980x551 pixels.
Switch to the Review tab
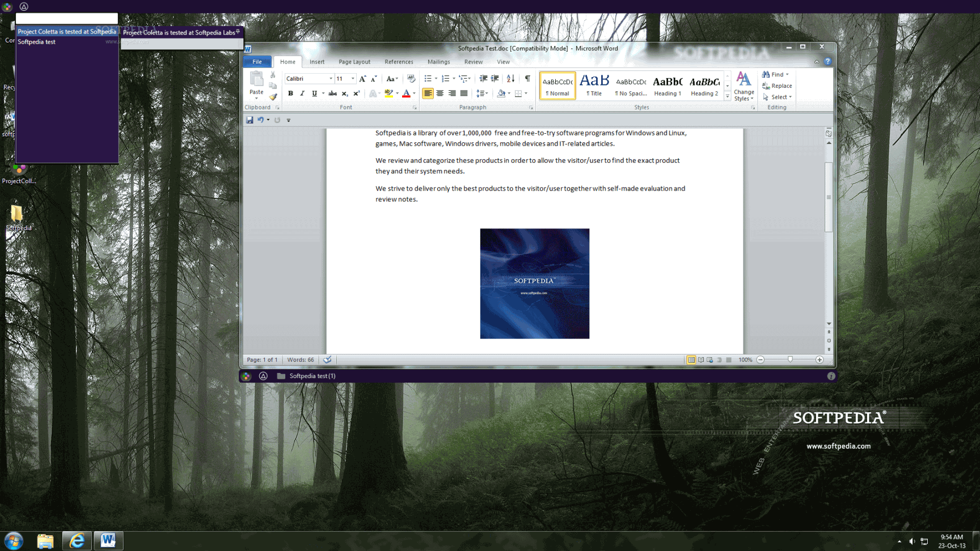point(474,62)
